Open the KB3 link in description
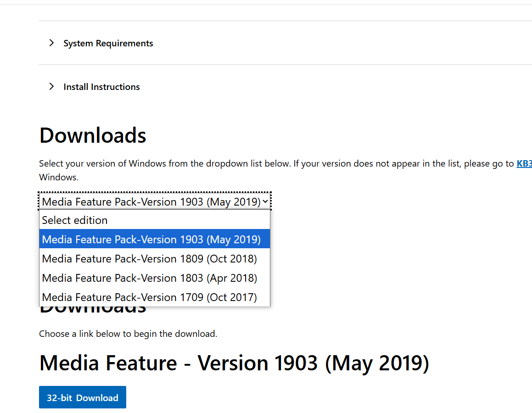532x413 pixels. (524, 163)
